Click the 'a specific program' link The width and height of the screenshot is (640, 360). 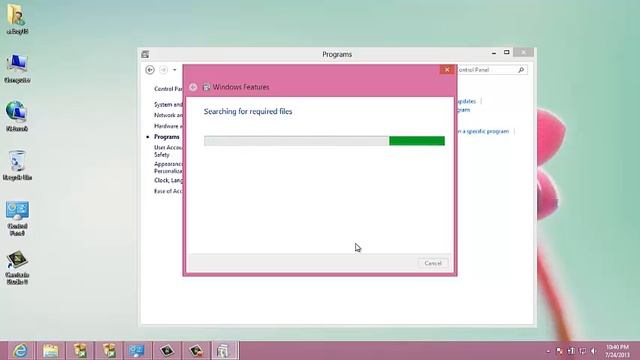point(485,131)
